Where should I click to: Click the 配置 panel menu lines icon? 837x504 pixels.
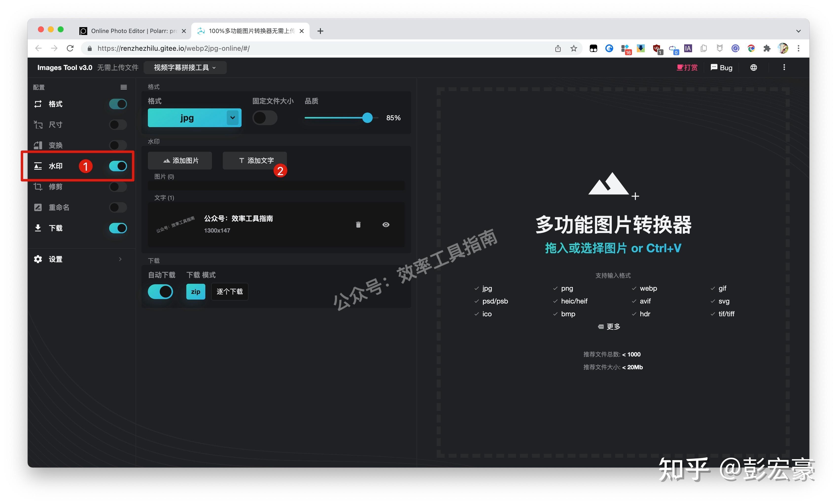click(124, 87)
